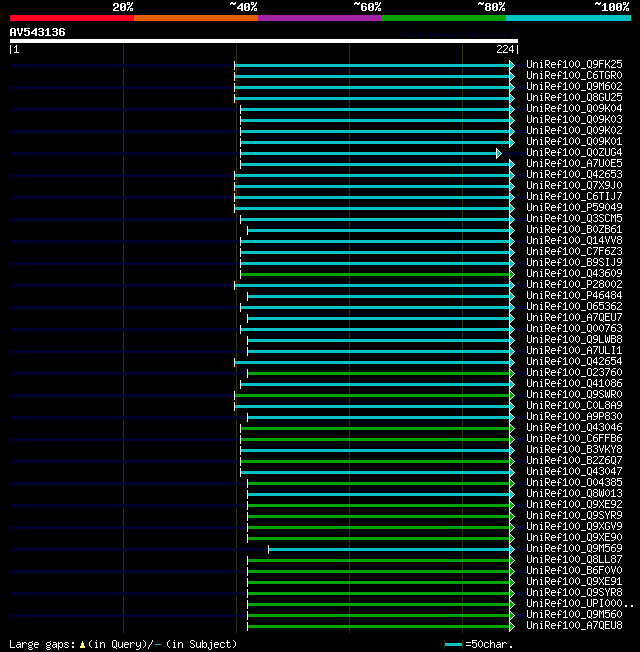Choose the UniRef100_B3VKY8 entry
This screenshot has height=652, width=640.
point(574,449)
